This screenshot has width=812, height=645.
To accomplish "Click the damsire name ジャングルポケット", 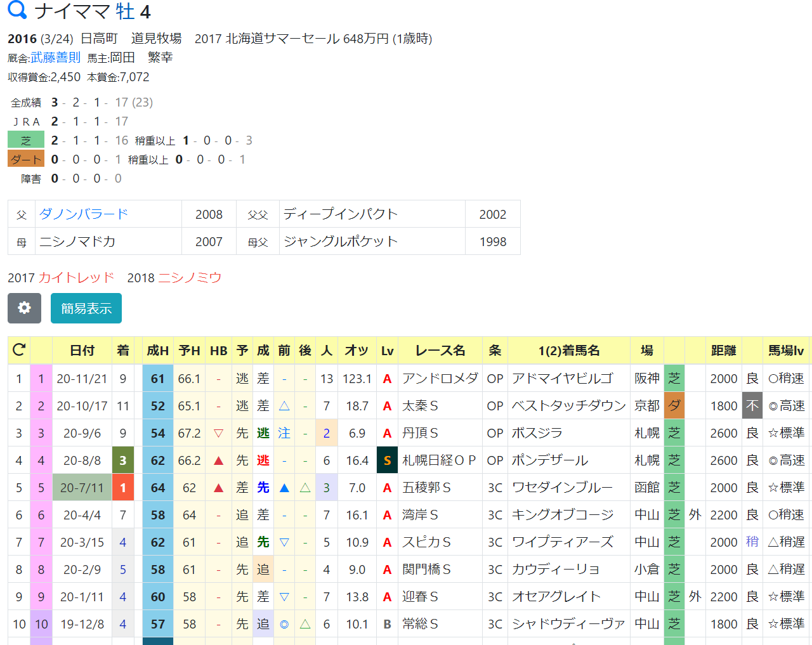I will point(341,242).
